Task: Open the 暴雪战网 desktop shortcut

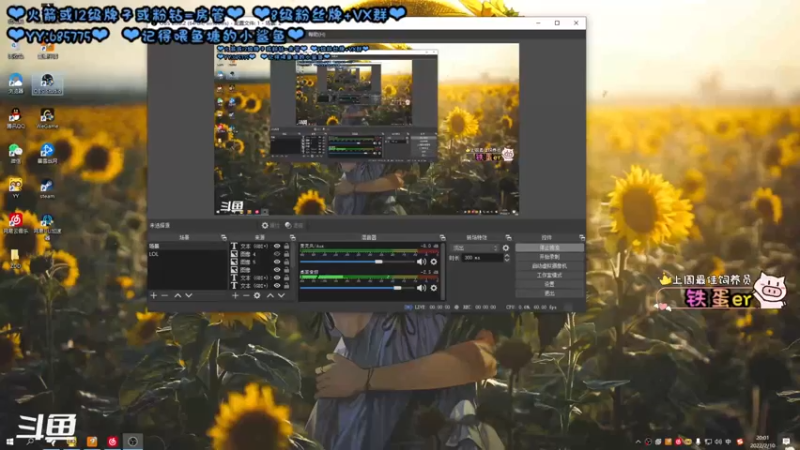Action: tap(47, 154)
